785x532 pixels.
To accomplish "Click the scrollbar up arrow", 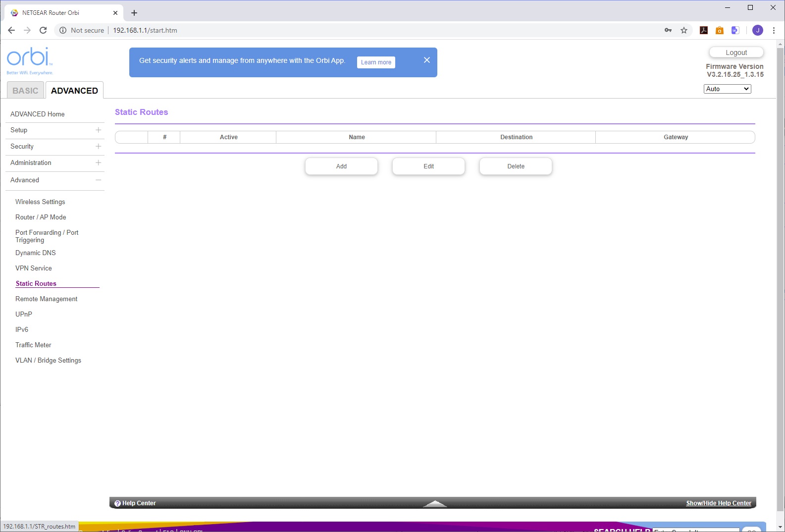I will click(x=781, y=44).
